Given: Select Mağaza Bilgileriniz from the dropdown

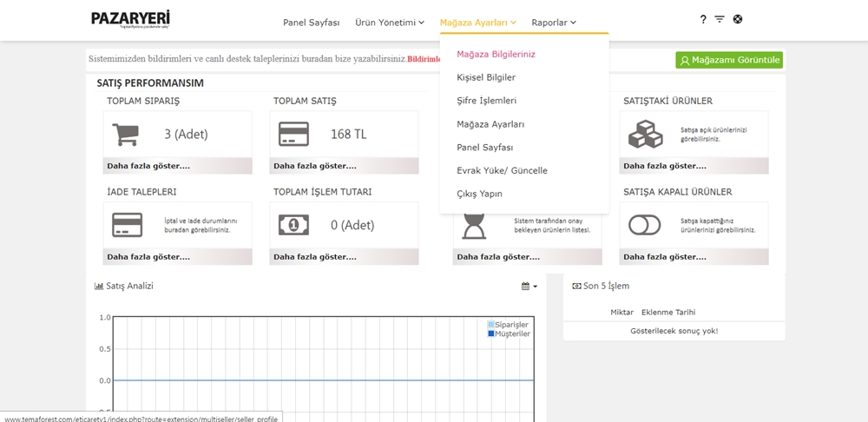Looking at the screenshot, I should 496,54.
